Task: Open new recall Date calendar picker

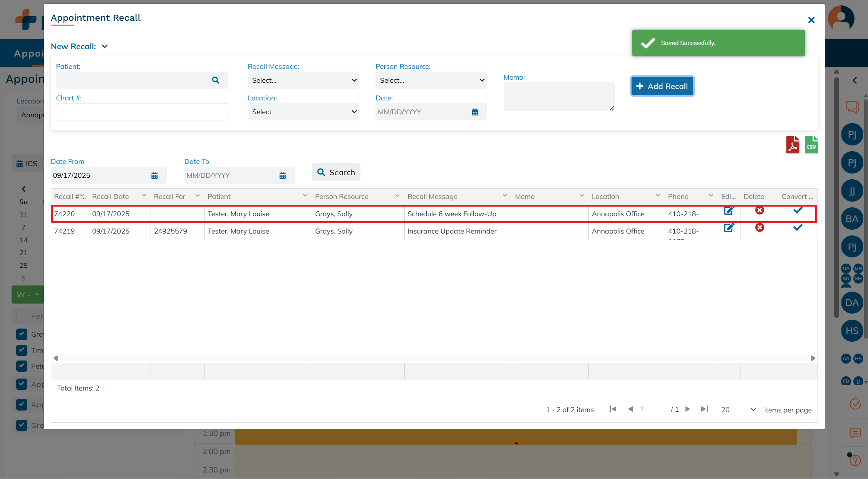Action: point(475,112)
